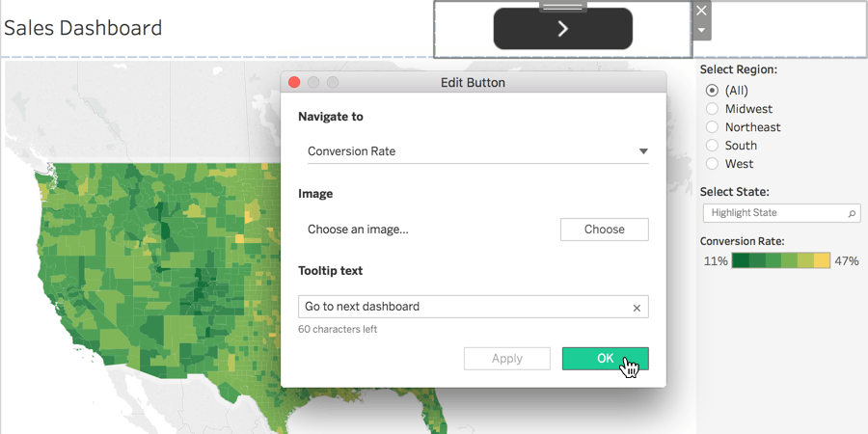
Task: Clear the tooltip text with X icon
Action: point(637,309)
